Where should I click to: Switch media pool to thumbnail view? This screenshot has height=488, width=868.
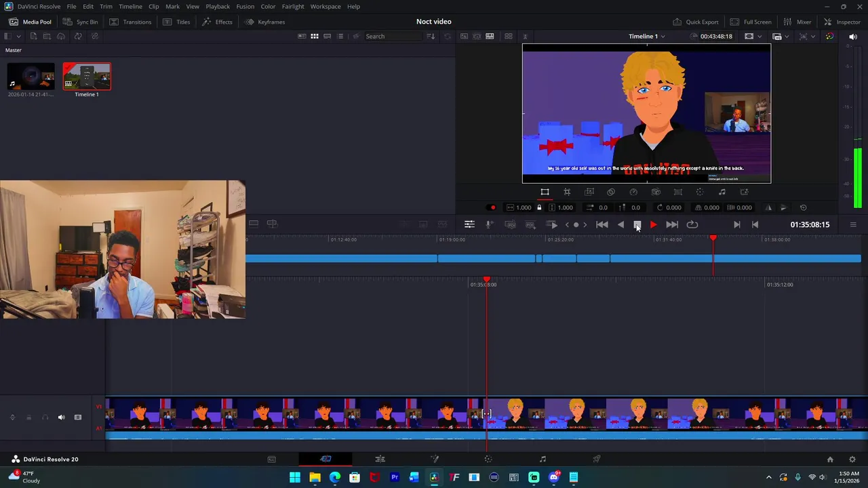click(x=315, y=36)
